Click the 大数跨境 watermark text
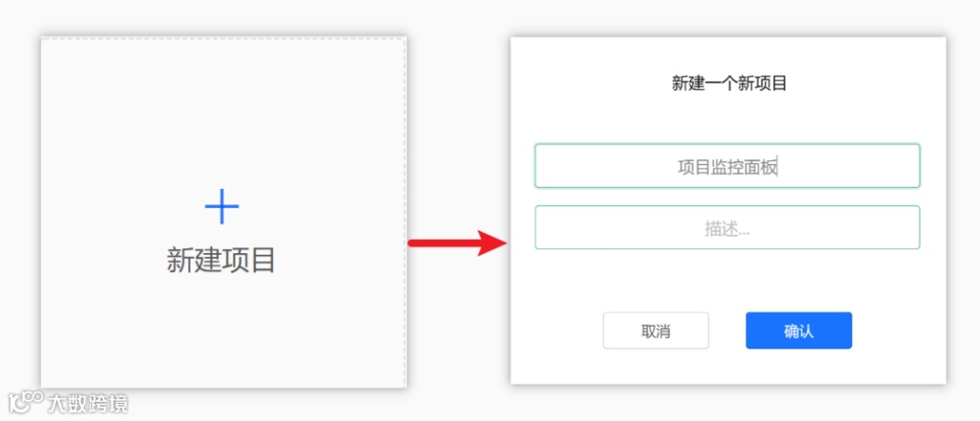 pyautogui.click(x=88, y=404)
